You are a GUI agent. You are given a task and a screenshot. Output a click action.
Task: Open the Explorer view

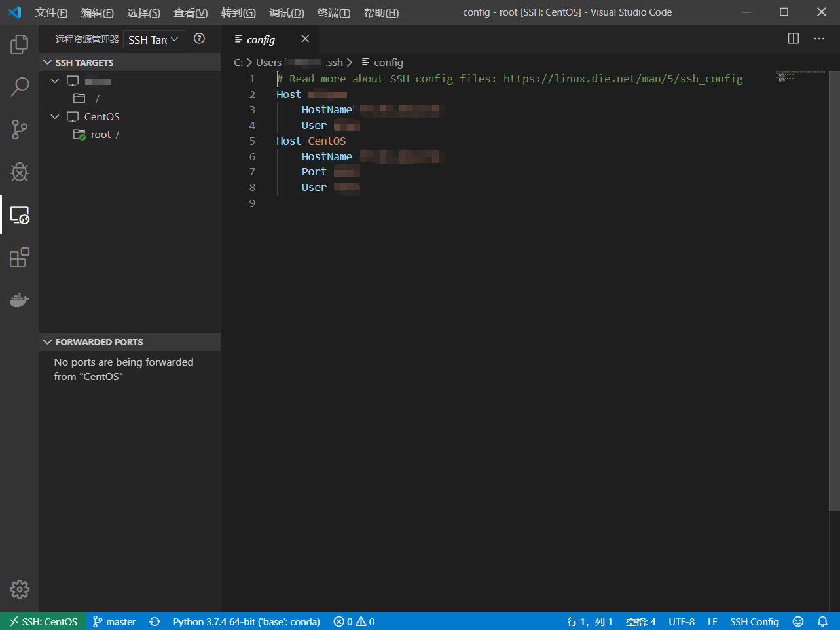19,44
